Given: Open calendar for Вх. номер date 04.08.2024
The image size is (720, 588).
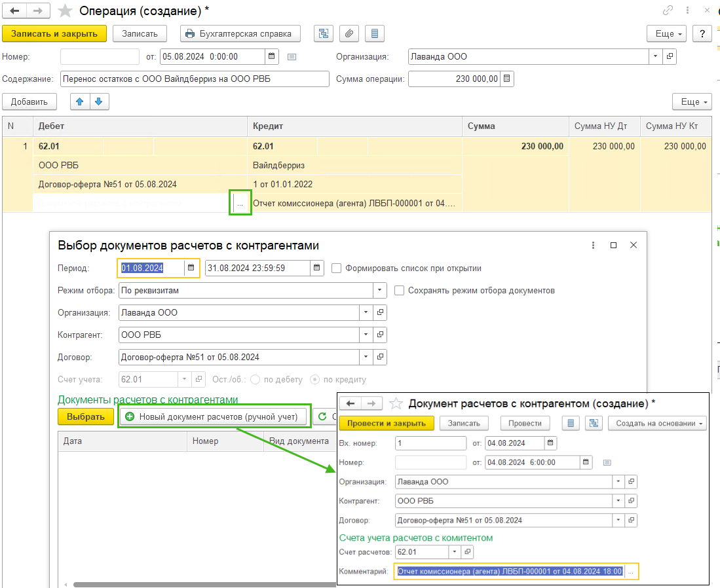Looking at the screenshot, I should click(550, 443).
